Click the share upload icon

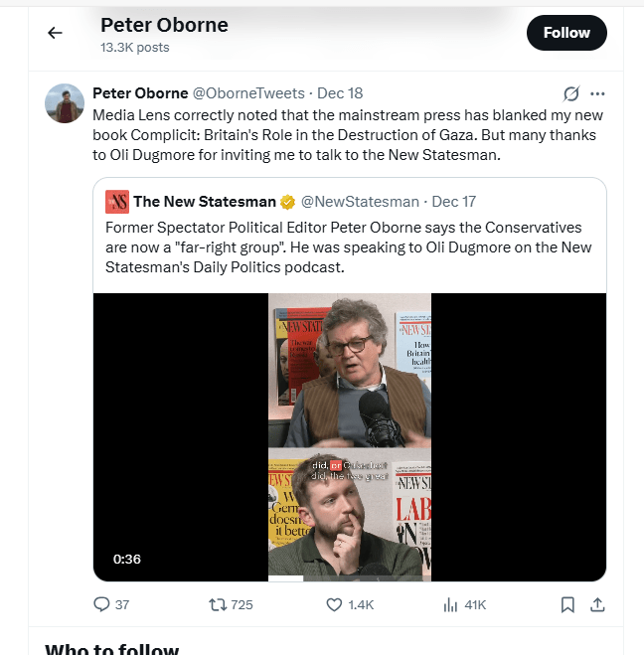coord(597,604)
